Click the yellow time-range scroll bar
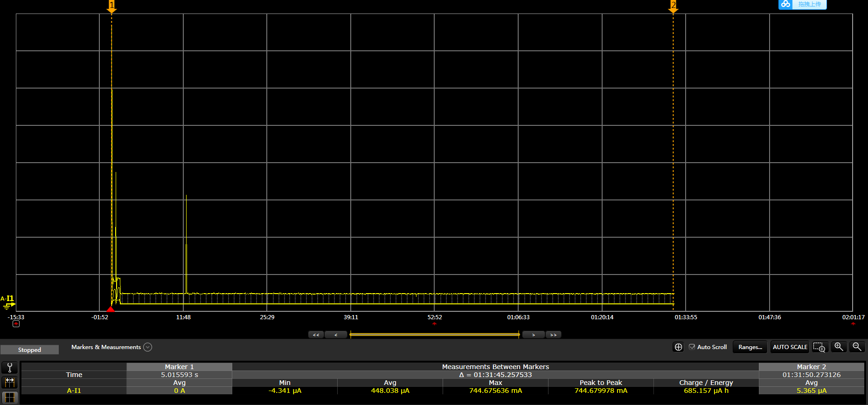This screenshot has height=405, width=868. click(434, 335)
